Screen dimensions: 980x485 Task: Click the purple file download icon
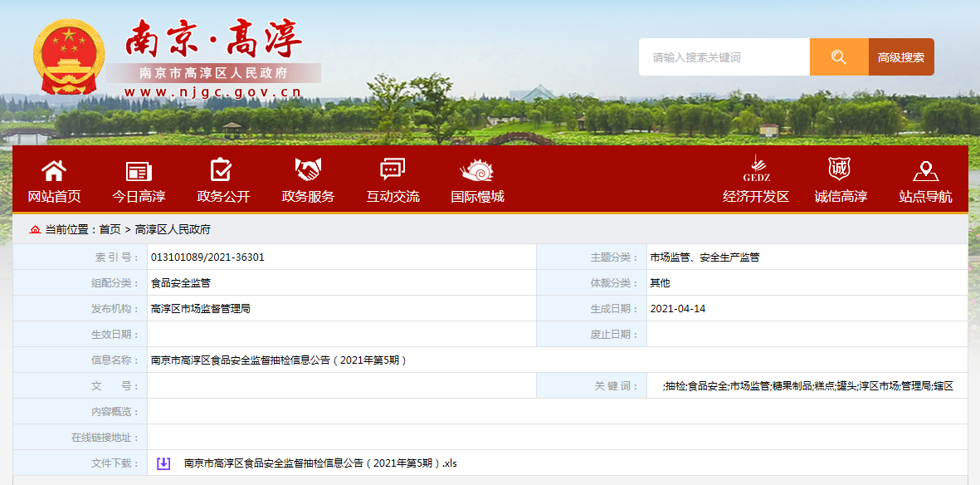point(163,463)
